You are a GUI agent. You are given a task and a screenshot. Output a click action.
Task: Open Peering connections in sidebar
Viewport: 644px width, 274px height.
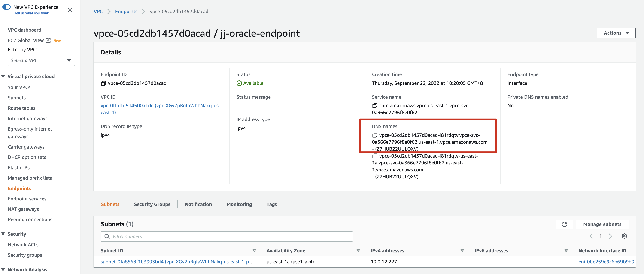(30, 220)
